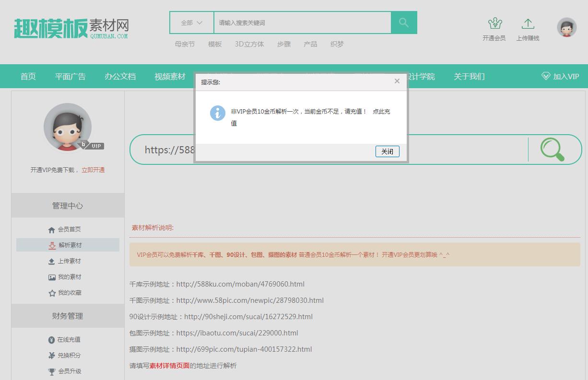The width and height of the screenshot is (588, 380).
Task: Open 我的收藏 star icon
Action: coord(52,292)
